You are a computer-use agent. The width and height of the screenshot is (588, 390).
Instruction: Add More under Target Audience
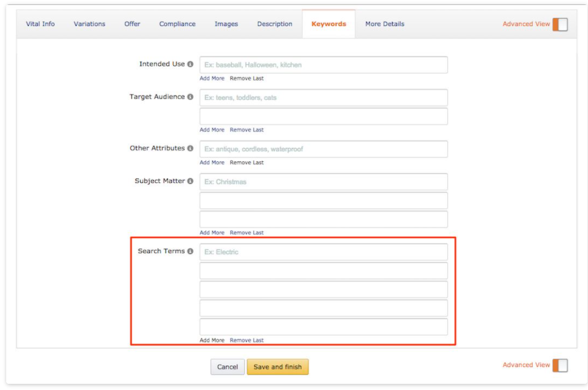point(212,130)
